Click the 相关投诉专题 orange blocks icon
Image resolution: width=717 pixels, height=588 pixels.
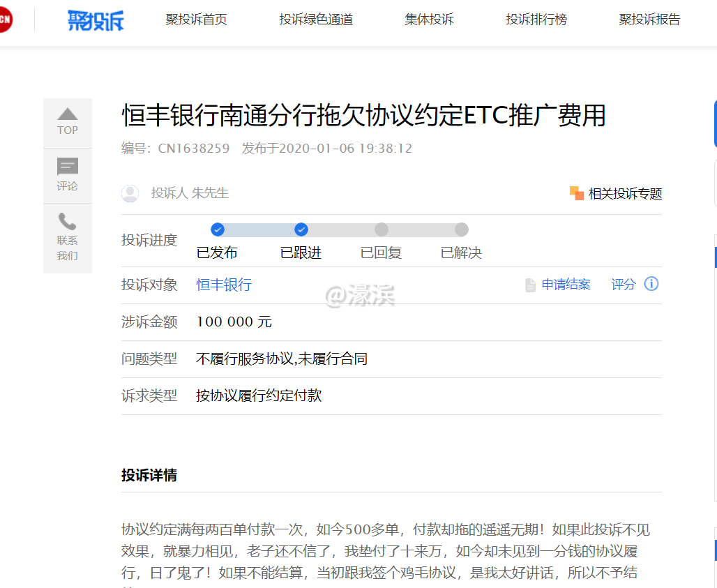[x=575, y=193]
